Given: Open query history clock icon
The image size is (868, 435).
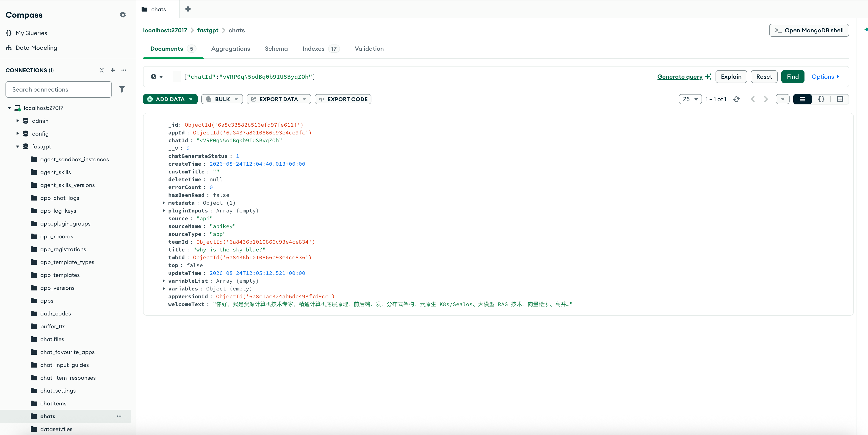Looking at the screenshot, I should point(154,77).
